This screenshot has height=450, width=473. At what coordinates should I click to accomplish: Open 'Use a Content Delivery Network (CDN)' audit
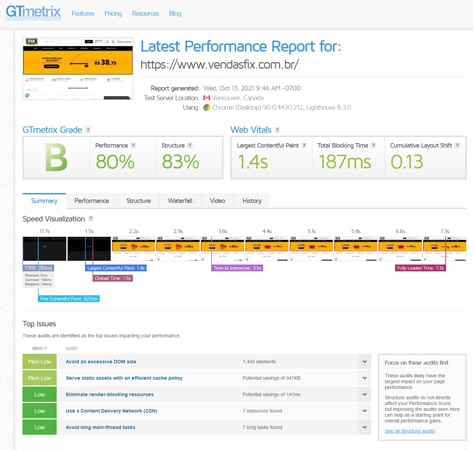click(x=111, y=411)
